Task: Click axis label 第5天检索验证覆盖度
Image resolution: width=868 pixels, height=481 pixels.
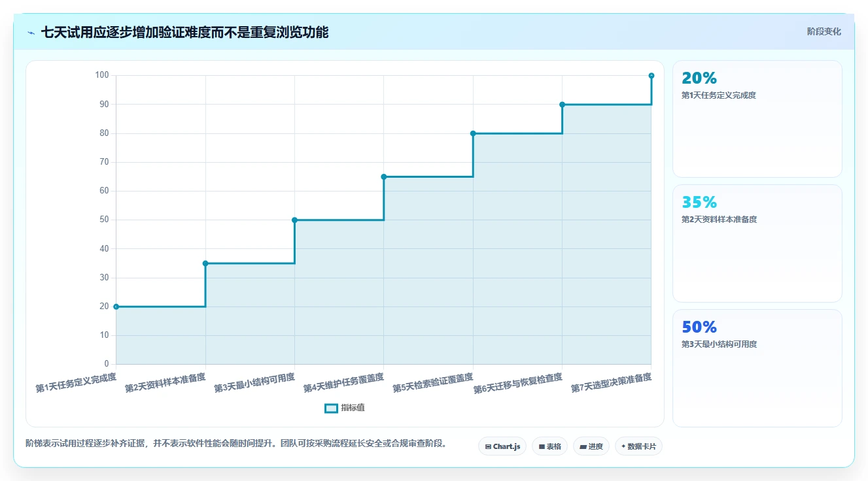Action: tap(432, 382)
